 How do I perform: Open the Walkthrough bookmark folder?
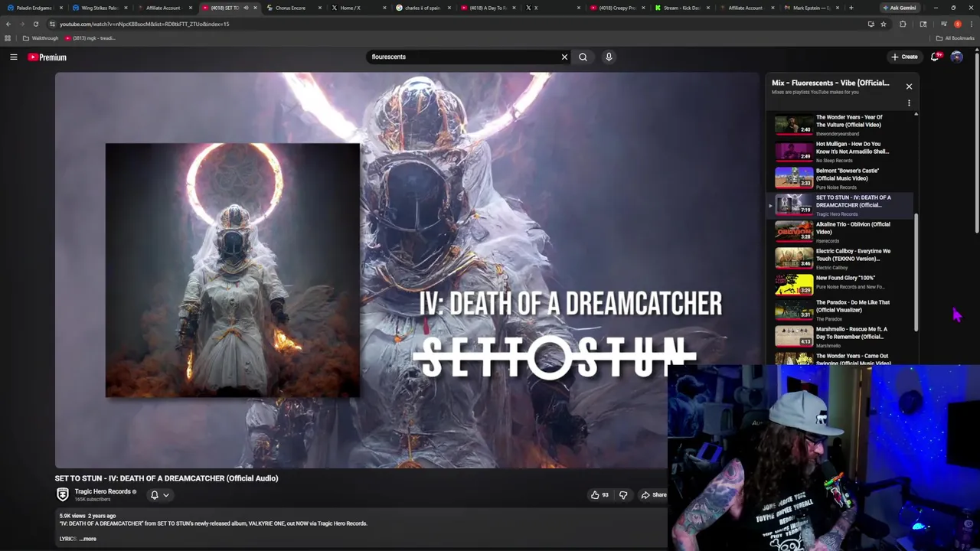41,38
